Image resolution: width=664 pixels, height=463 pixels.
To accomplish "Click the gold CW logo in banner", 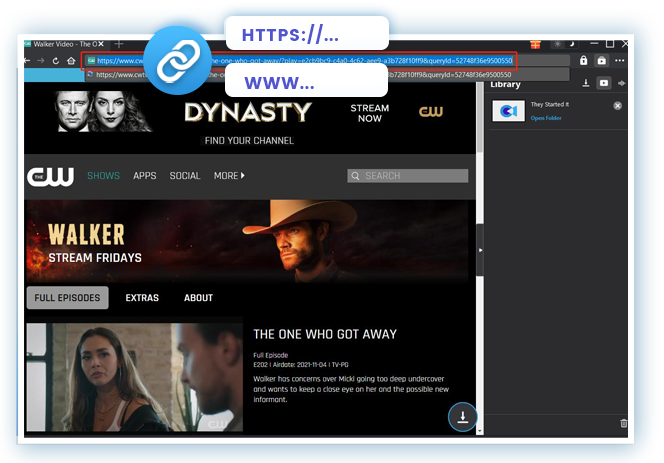I will click(x=431, y=111).
